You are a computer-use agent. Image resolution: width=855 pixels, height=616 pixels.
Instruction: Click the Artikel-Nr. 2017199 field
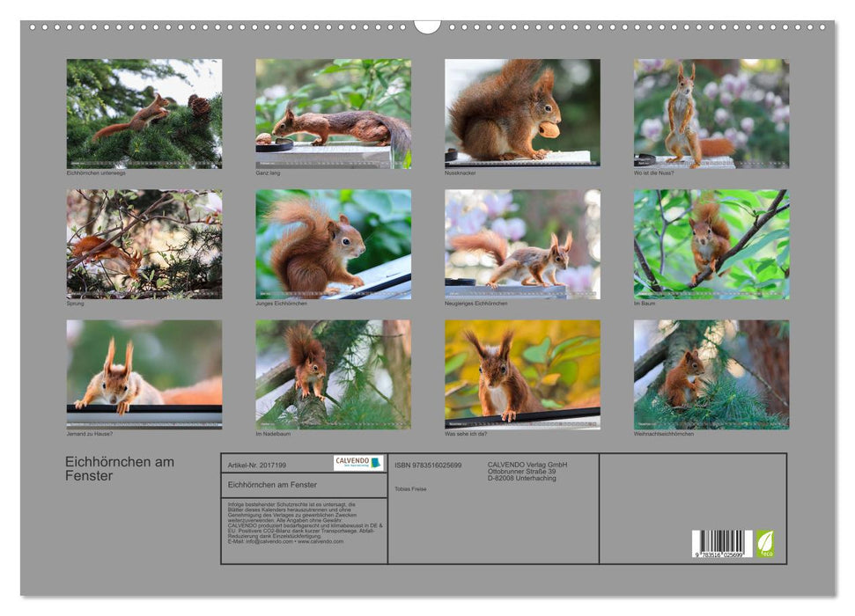pos(258,464)
